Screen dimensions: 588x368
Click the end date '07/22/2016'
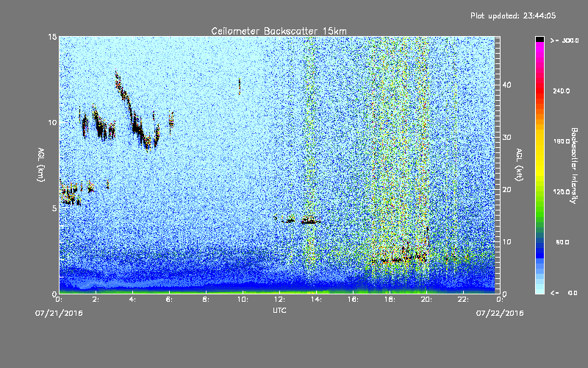(500, 313)
